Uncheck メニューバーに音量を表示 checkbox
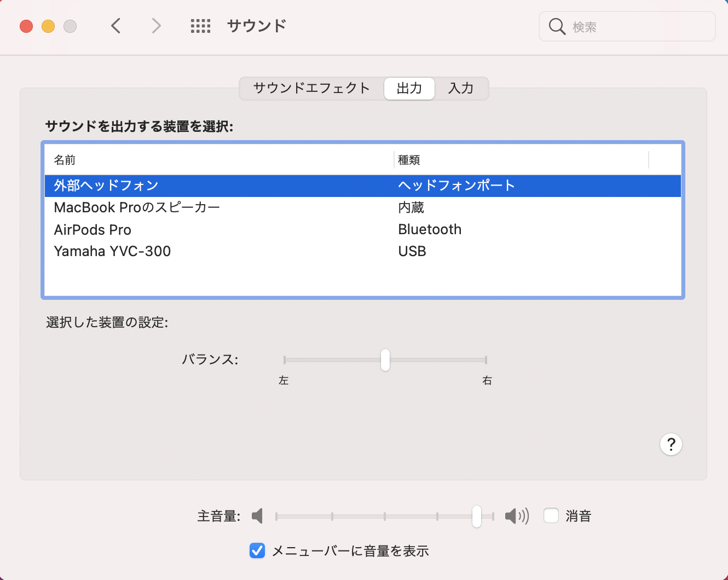Screen dimensions: 728x580 pos(257,550)
